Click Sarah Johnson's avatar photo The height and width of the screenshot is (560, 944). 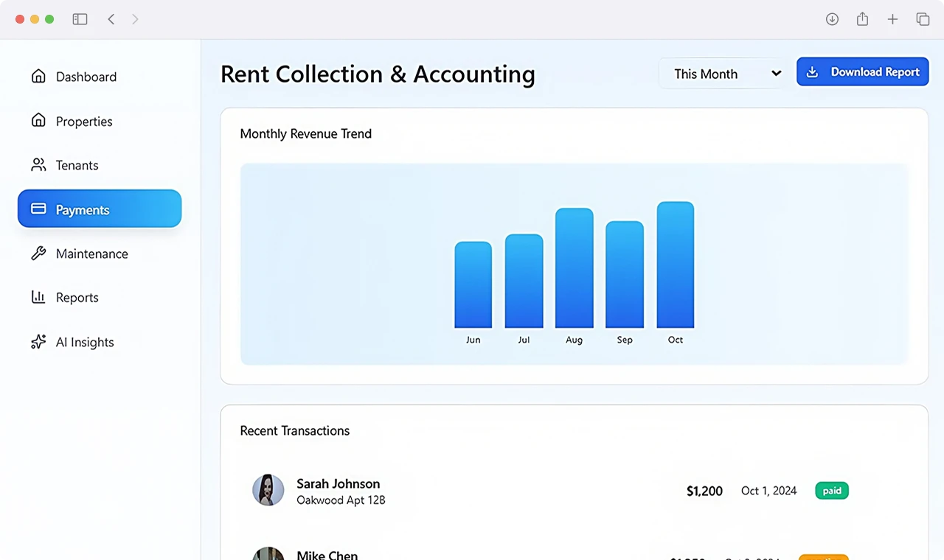point(268,490)
